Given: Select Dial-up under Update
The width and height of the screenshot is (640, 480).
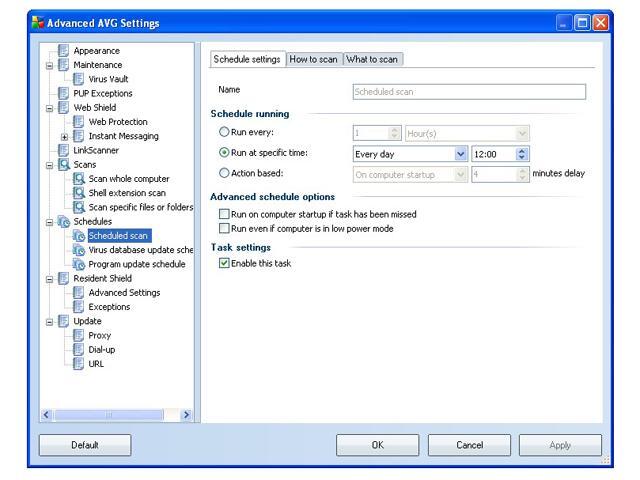Looking at the screenshot, I should click(x=102, y=350).
